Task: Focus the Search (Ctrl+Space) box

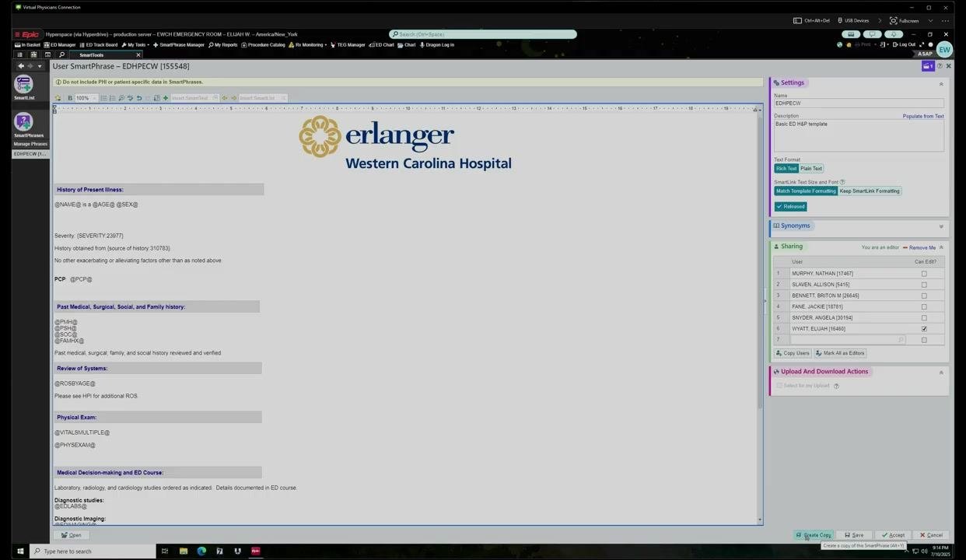Action: coord(483,34)
